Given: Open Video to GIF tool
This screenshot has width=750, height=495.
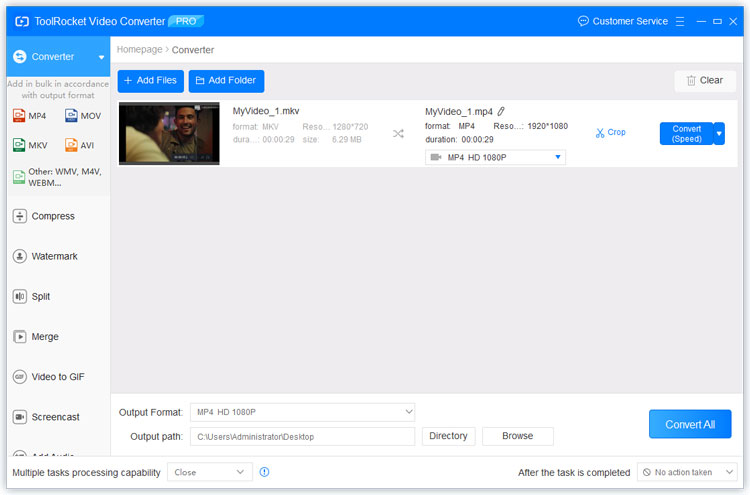Looking at the screenshot, I should click(x=49, y=377).
